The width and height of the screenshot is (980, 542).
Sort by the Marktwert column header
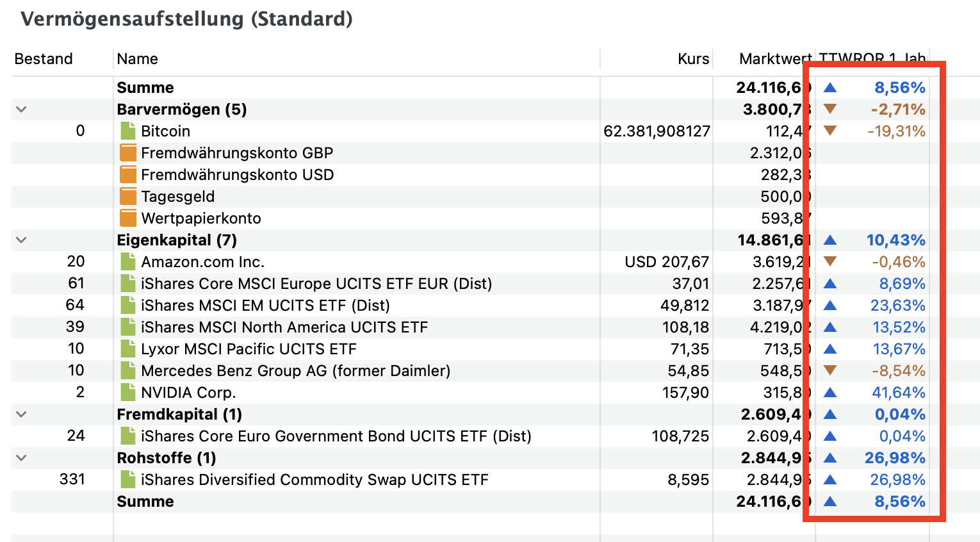click(774, 59)
